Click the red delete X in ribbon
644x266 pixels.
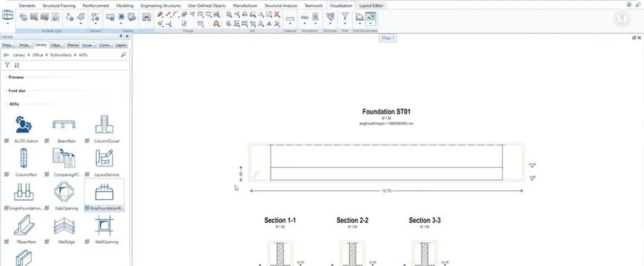[x=277, y=15]
